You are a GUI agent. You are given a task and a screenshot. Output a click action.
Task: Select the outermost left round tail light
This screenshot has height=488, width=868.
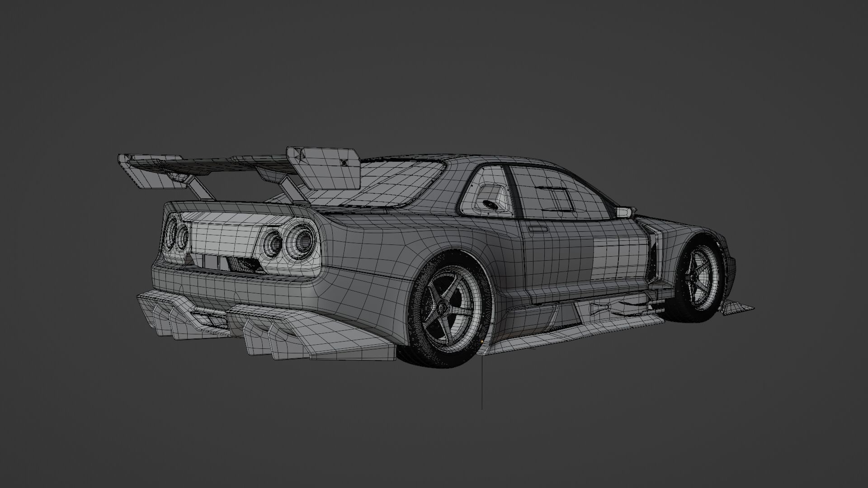tap(171, 234)
